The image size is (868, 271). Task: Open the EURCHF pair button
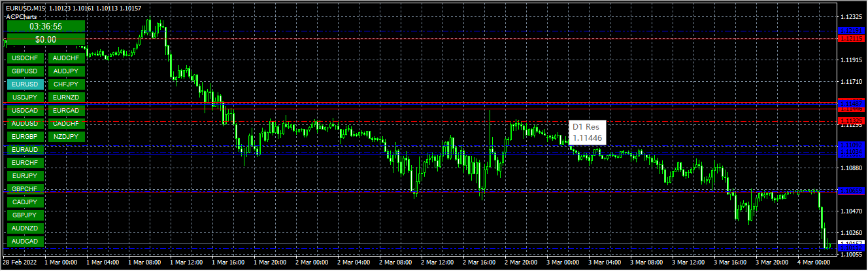coord(25,162)
